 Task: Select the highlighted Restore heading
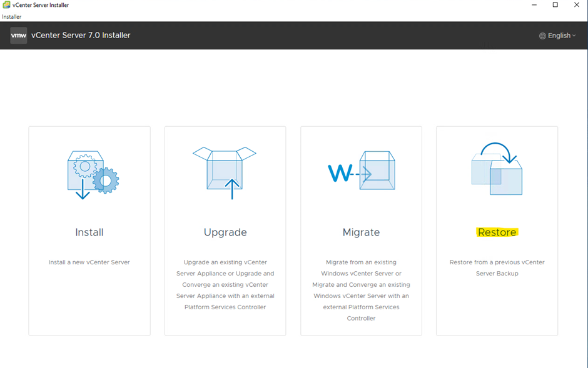pyautogui.click(x=497, y=232)
